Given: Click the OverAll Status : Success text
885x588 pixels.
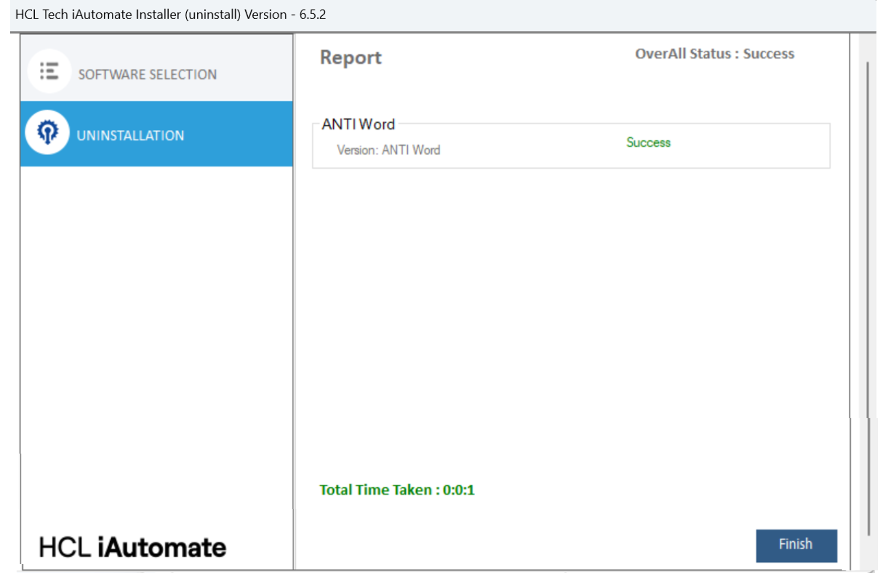Looking at the screenshot, I should coord(715,54).
